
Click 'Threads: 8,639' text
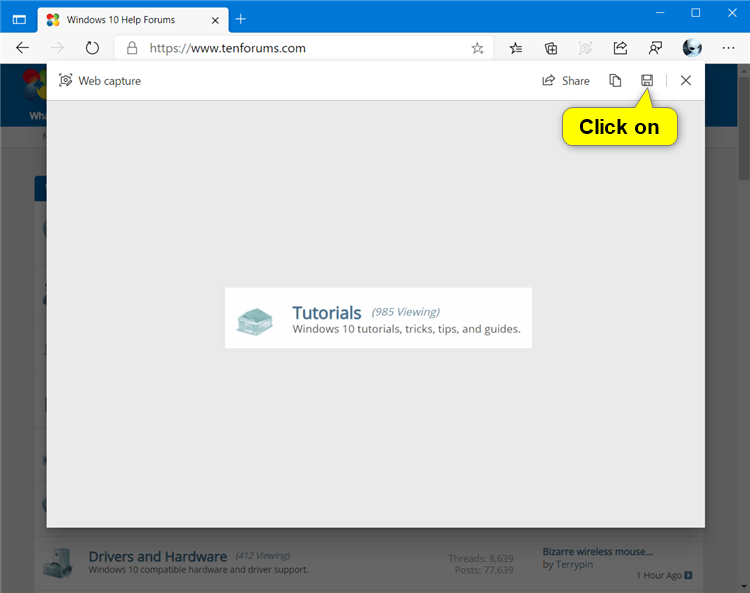480,559
